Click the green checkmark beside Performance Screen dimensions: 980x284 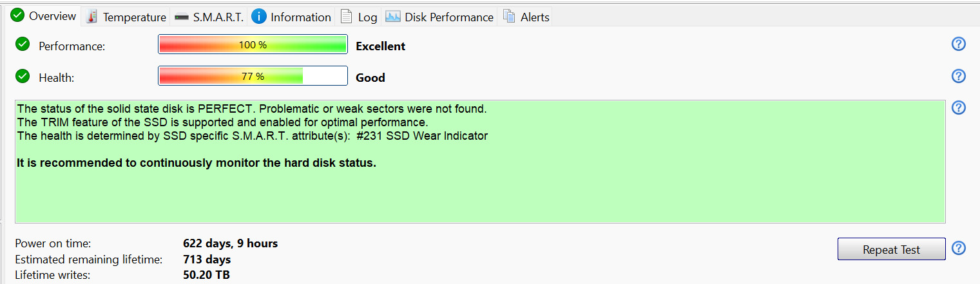pyautogui.click(x=23, y=44)
